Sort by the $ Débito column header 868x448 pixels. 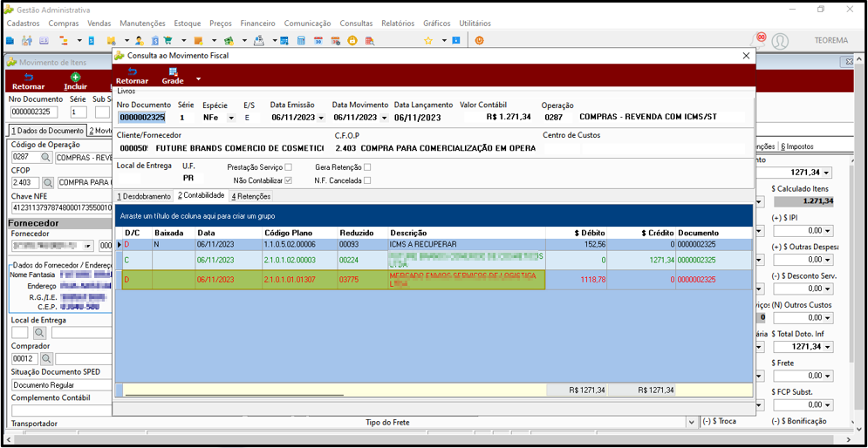[577, 233]
